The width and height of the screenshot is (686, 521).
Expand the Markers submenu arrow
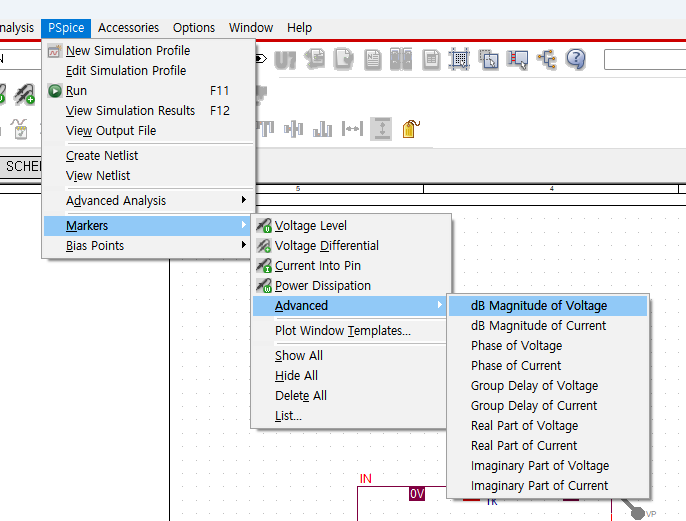[244, 225]
